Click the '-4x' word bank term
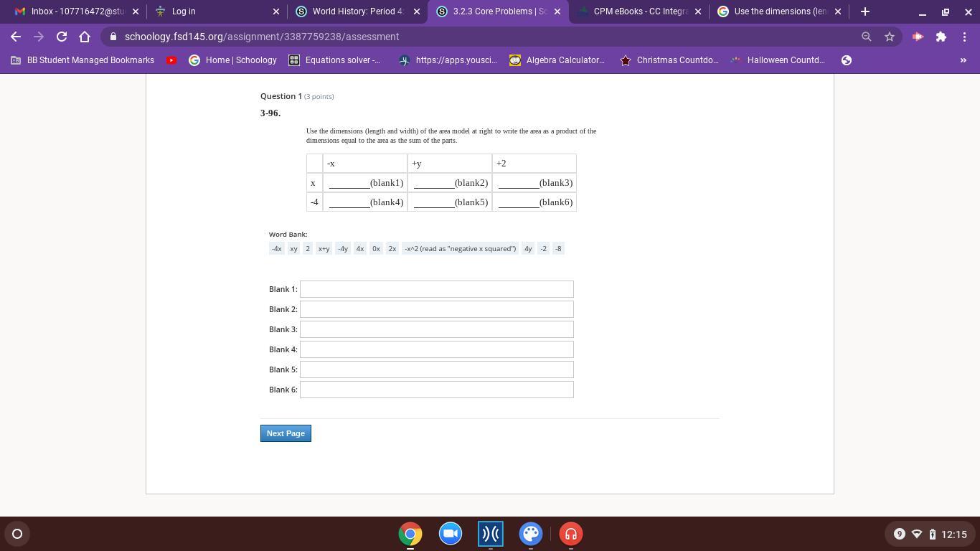 coord(276,248)
